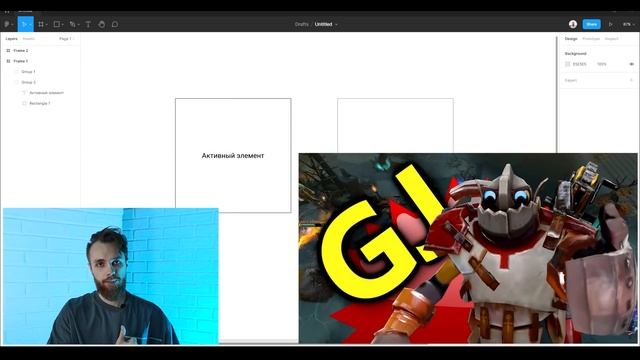640x360 pixels.
Task: Select the Frame tool
Action: tap(40, 24)
